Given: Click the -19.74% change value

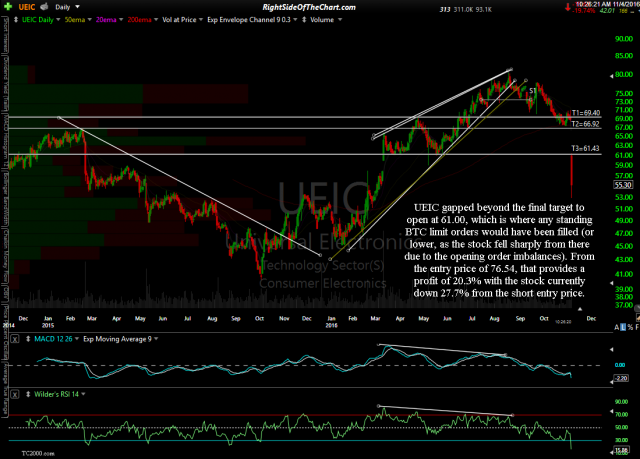Looking at the screenshot, I should point(584,11).
